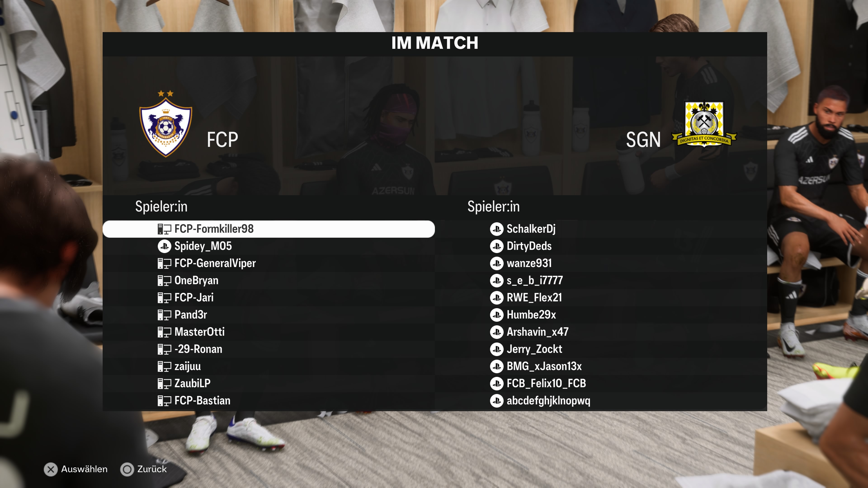Click the PlayStation icon next to Jerry_Zockt

(497, 349)
